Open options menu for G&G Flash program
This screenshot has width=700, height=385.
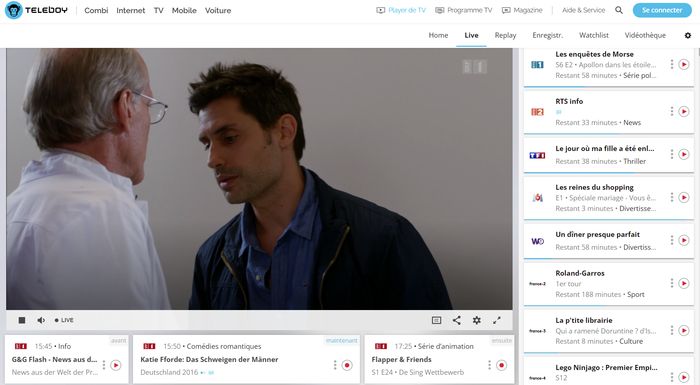104,365
